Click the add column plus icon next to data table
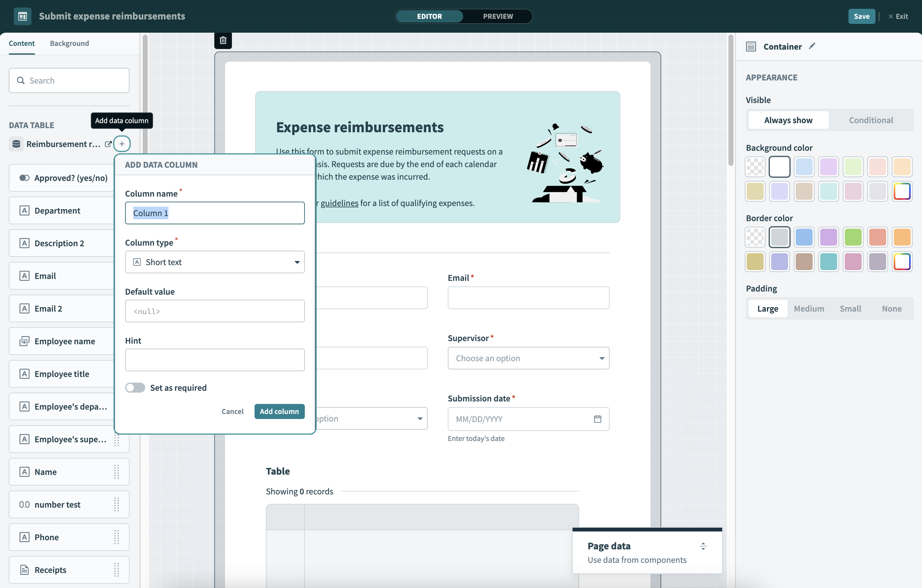This screenshot has height=588, width=922. (x=122, y=143)
